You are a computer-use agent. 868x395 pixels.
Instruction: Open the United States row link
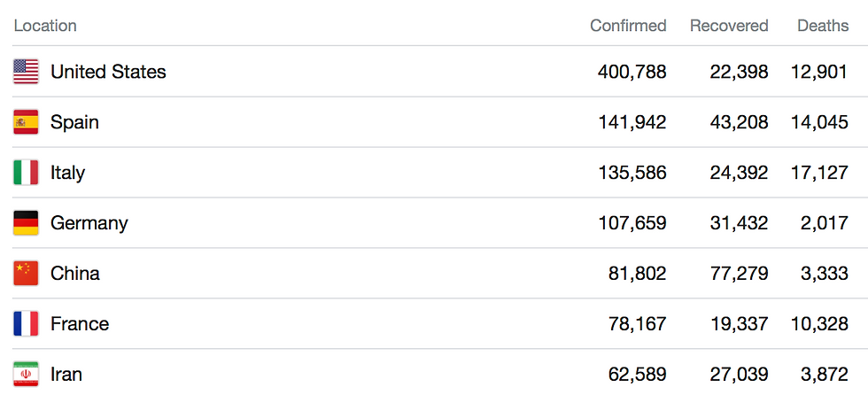(108, 72)
